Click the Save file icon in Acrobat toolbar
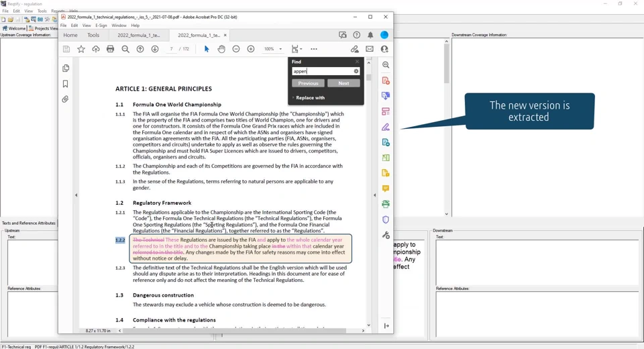The width and height of the screenshot is (644, 349). coord(66,49)
